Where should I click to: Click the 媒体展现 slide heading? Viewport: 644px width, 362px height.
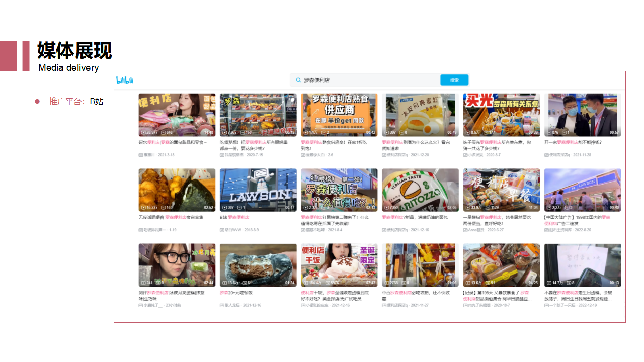pos(74,51)
